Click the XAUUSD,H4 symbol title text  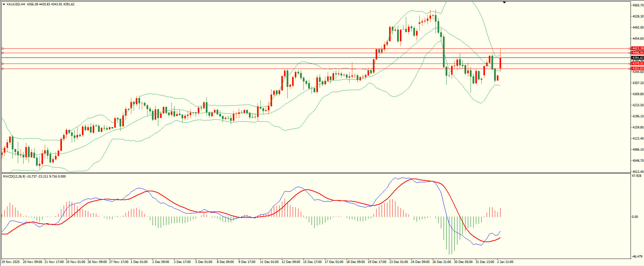[x=16, y=4]
